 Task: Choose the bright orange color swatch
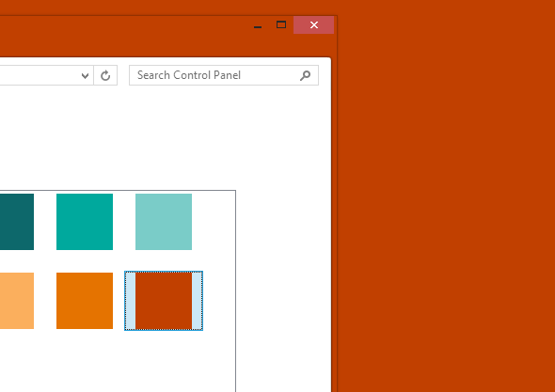click(85, 301)
